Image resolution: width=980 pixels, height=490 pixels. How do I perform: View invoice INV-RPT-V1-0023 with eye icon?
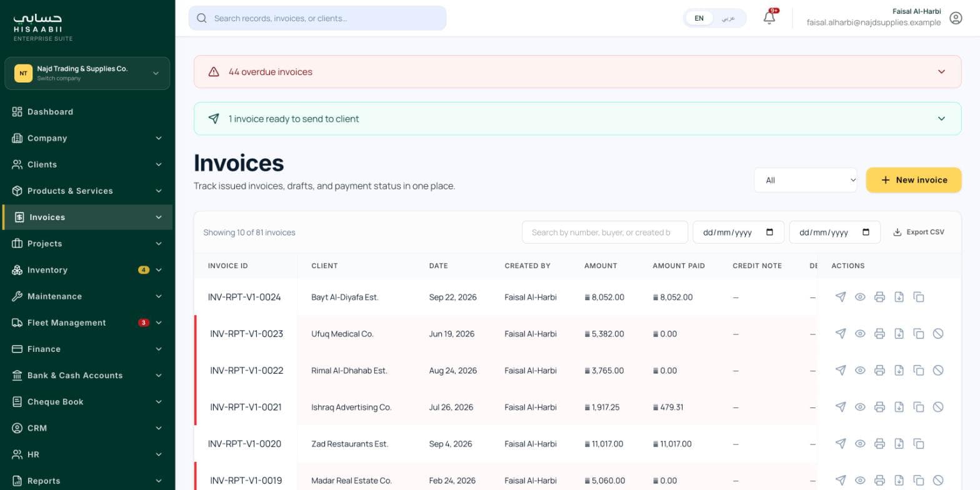[860, 334]
